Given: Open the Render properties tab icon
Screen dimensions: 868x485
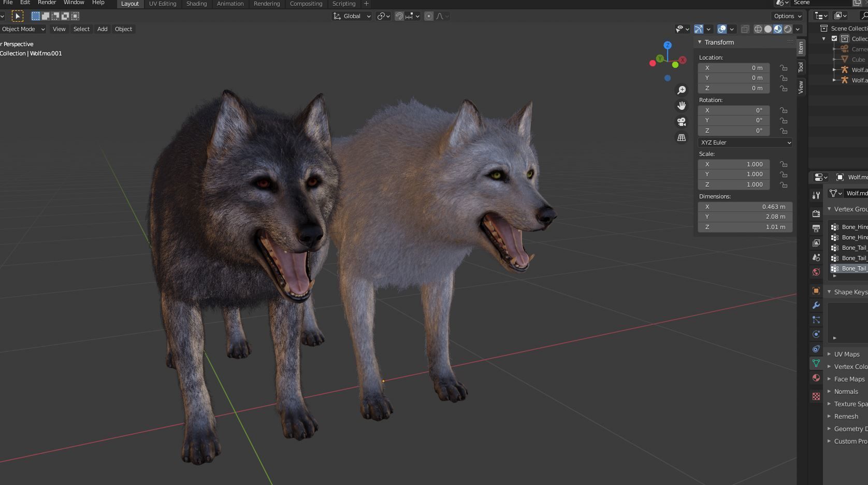Looking at the screenshot, I should click(x=816, y=213).
